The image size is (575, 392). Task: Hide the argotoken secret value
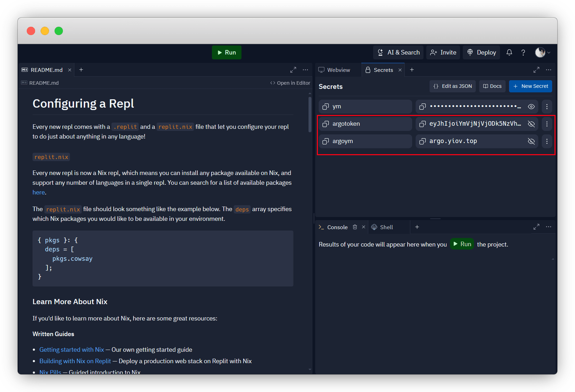click(x=531, y=124)
